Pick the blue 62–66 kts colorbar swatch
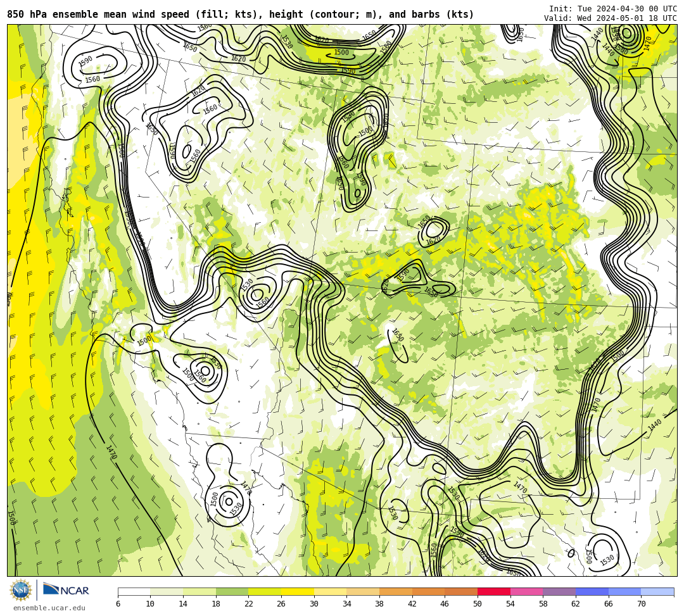The height and width of the screenshot is (616, 684). (x=592, y=591)
